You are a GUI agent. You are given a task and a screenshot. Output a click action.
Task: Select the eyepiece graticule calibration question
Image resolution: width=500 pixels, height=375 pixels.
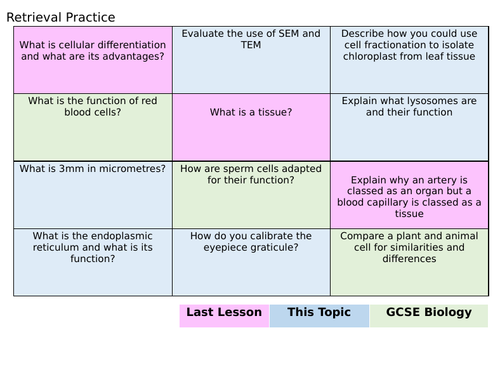[251, 262]
